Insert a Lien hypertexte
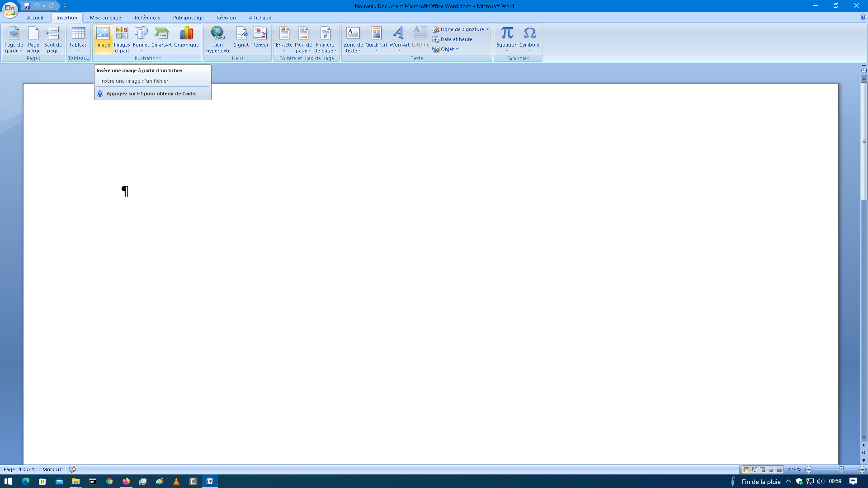This screenshot has height=488, width=868. coord(218,38)
